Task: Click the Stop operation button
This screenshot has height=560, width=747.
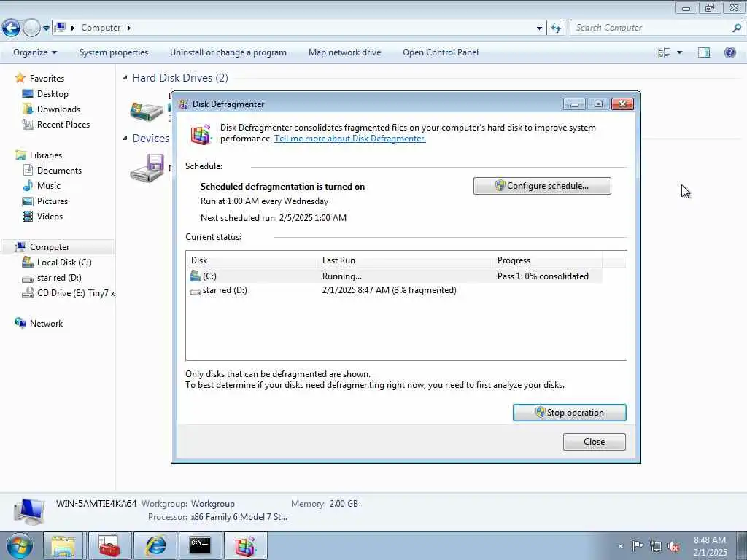Action: coord(569,413)
